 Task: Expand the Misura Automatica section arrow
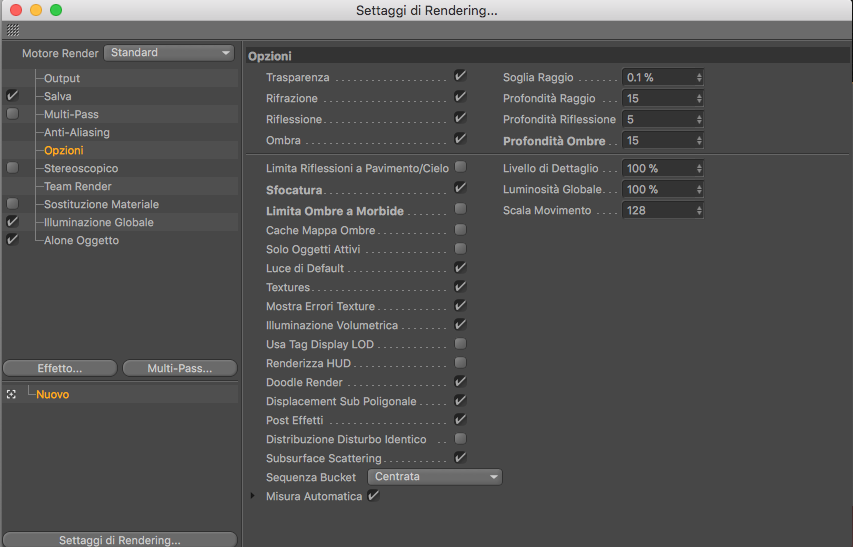click(252, 496)
